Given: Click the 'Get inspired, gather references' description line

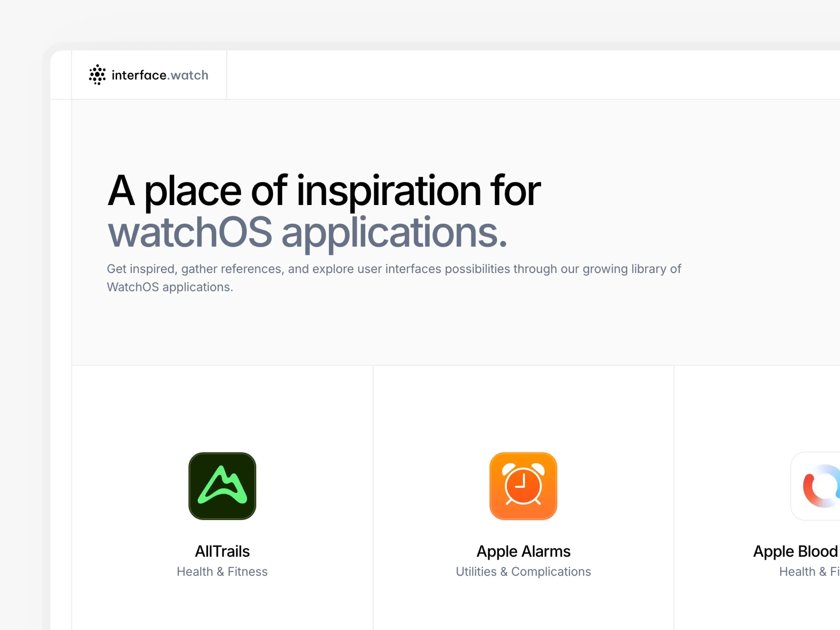Looking at the screenshot, I should 394,269.
